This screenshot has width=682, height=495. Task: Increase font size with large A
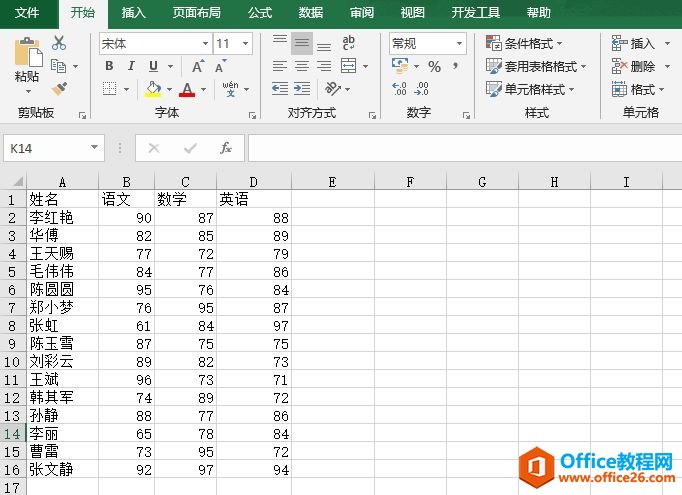tap(197, 66)
